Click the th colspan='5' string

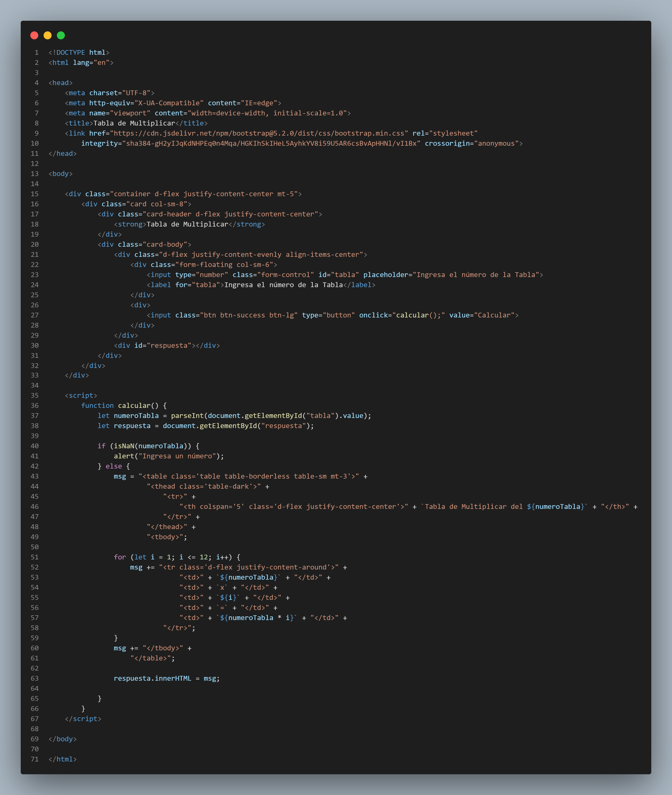(x=294, y=507)
